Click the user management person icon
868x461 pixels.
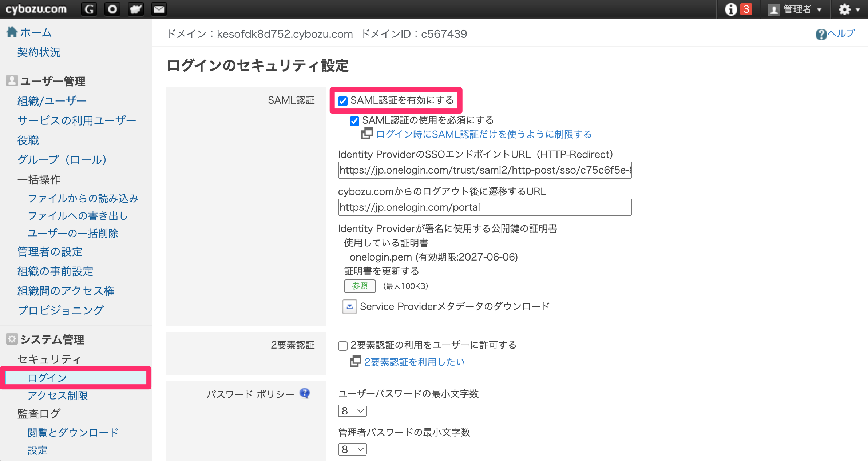tap(12, 80)
